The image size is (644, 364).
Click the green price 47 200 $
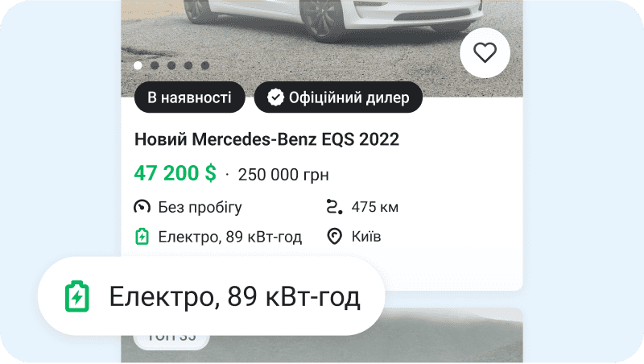click(175, 173)
